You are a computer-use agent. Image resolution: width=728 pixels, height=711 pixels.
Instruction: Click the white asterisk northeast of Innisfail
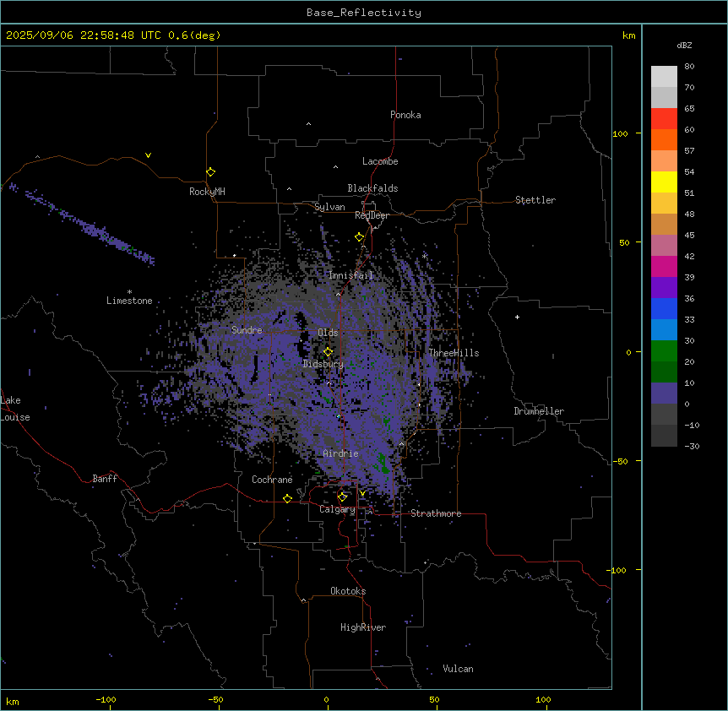point(424,256)
